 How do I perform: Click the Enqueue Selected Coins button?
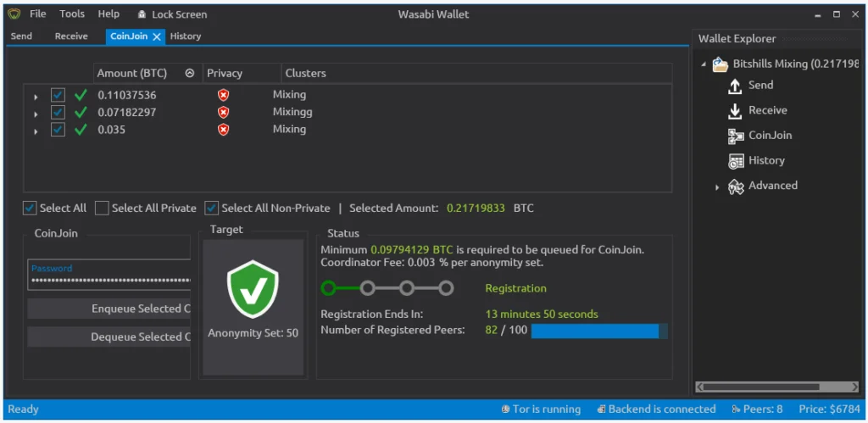pos(109,309)
